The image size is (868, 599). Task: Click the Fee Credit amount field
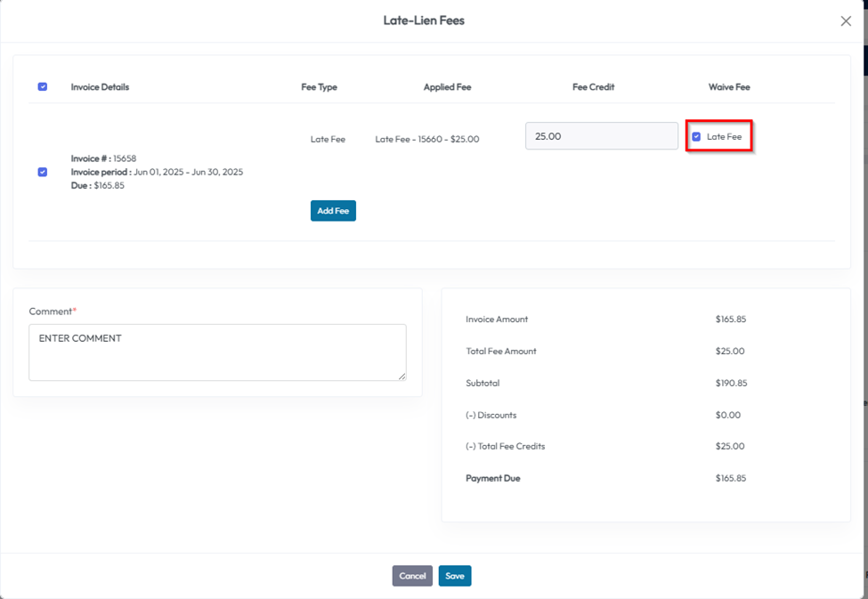601,136
